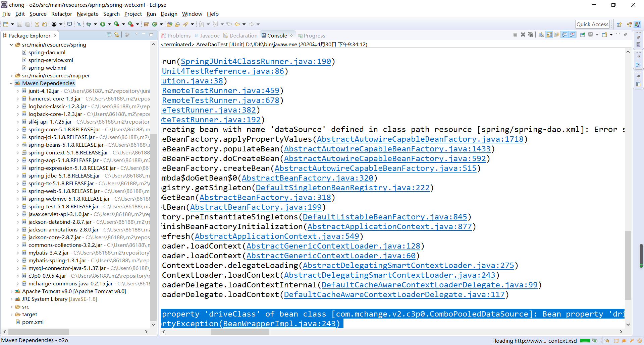This screenshot has width=644, height=345.
Task: Open AbstractApplicationContext.java:877 link
Action: point(389,226)
